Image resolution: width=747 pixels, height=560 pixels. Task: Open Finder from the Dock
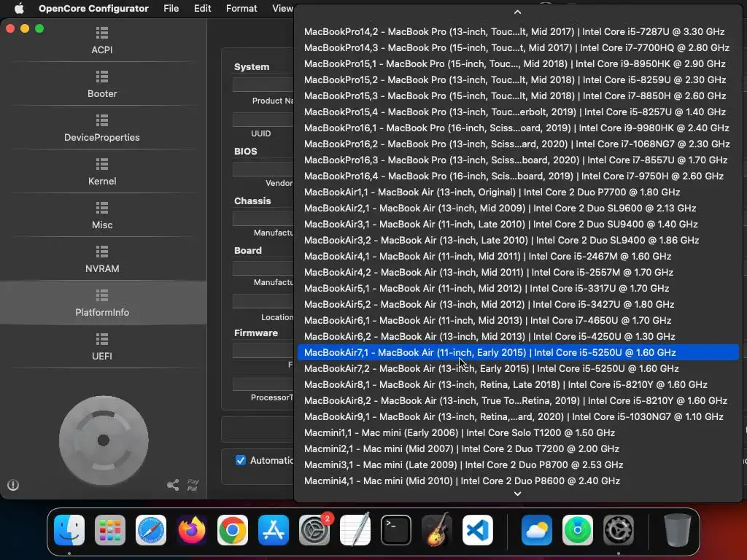pyautogui.click(x=69, y=530)
